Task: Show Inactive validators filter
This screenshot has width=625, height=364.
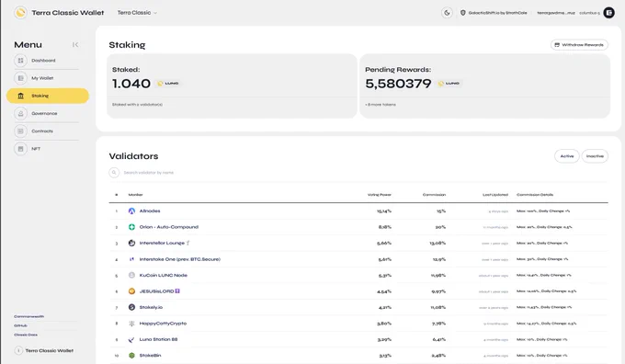Action: pos(595,156)
